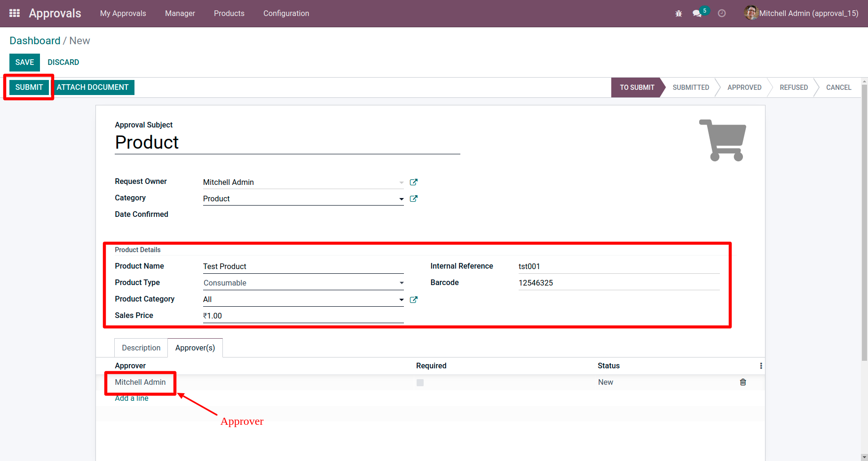The height and width of the screenshot is (461, 868).
Task: Toggle Required checkbox for Mitchell Admin
Action: pyautogui.click(x=420, y=382)
